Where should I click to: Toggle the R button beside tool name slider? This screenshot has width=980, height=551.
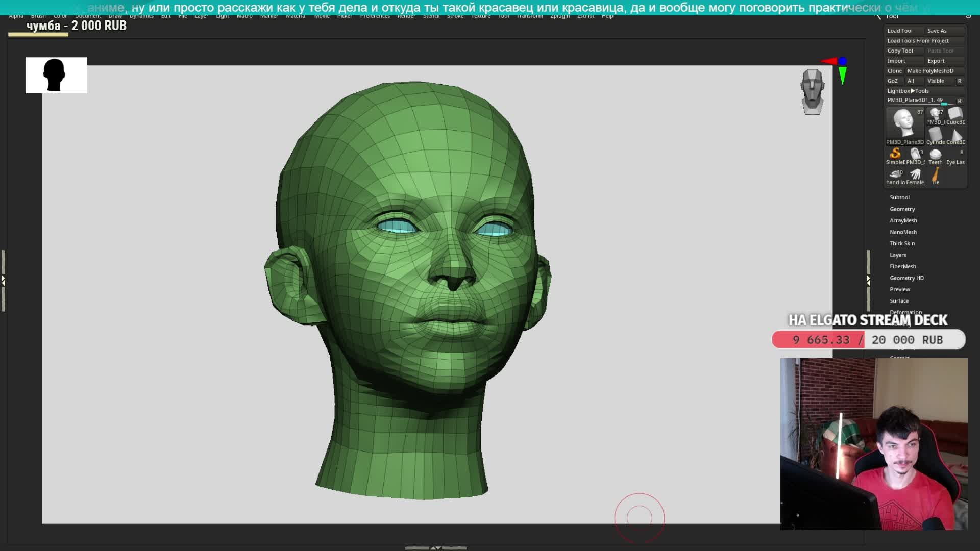(960, 101)
